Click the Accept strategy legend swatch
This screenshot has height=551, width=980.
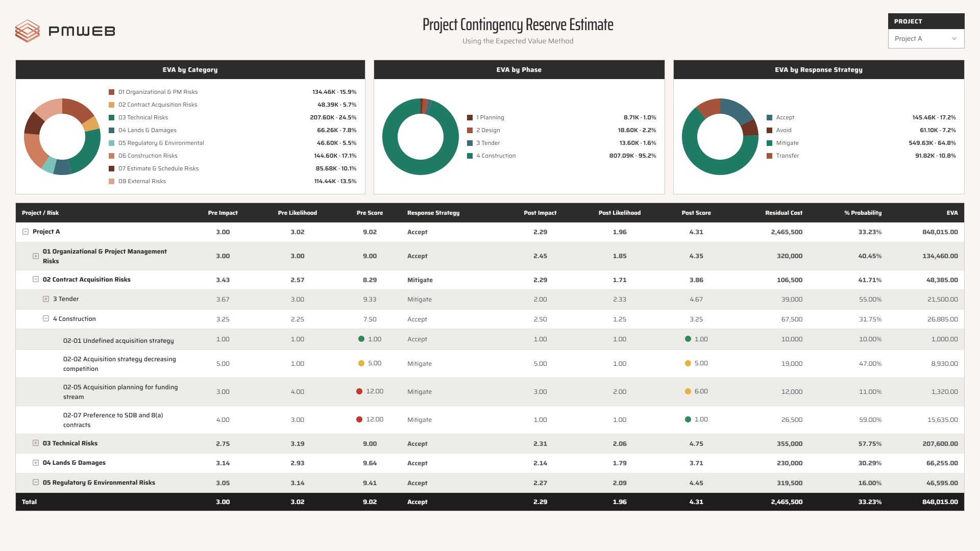tap(769, 118)
